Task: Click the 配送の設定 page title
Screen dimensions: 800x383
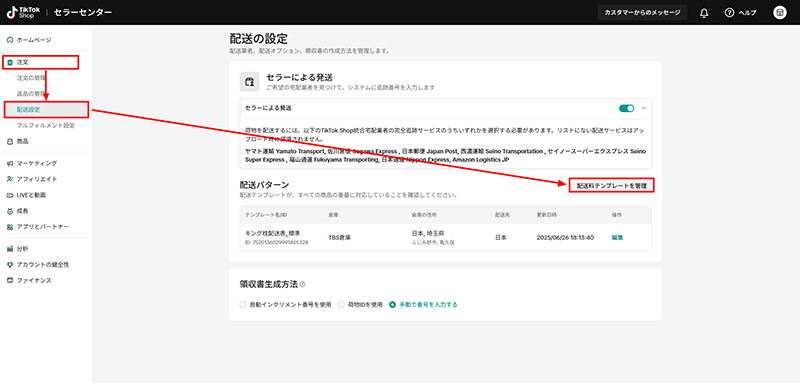Action: pos(259,39)
